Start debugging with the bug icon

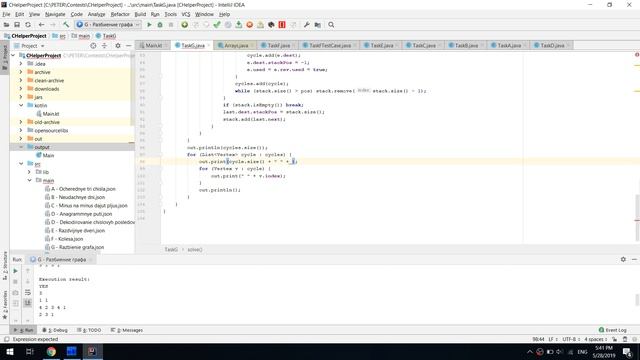(160, 25)
